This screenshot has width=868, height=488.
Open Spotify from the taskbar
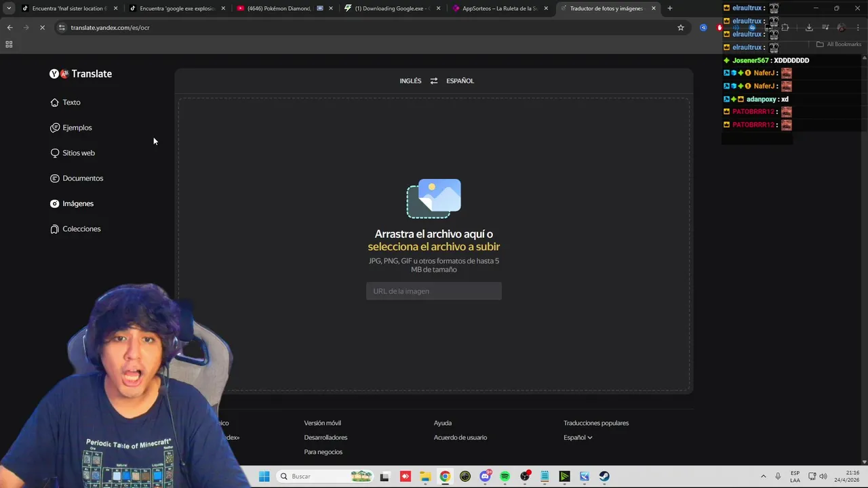pos(505,476)
